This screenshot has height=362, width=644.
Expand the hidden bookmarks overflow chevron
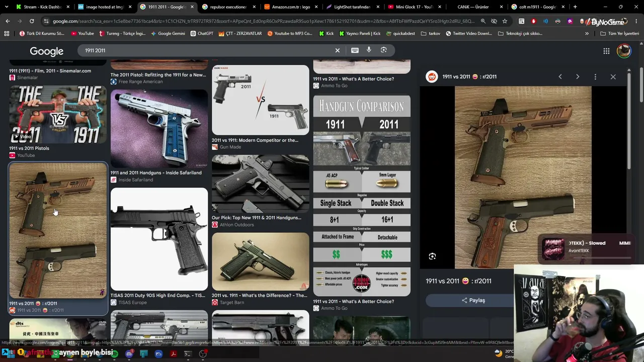point(587,34)
